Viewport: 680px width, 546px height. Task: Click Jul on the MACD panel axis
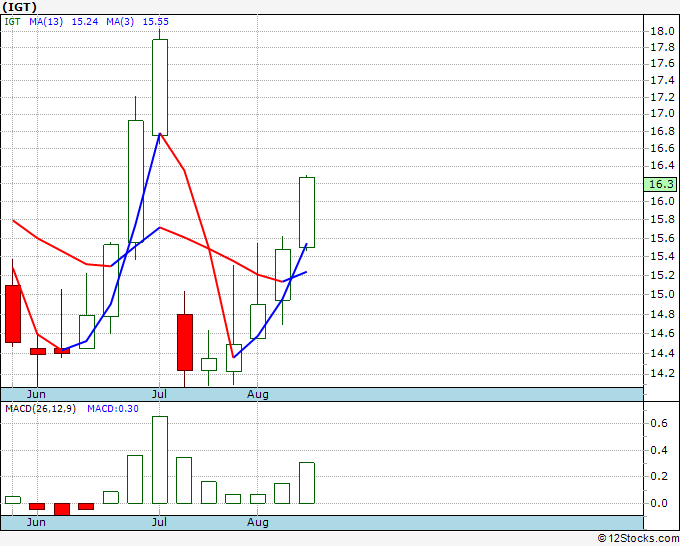tap(159, 522)
